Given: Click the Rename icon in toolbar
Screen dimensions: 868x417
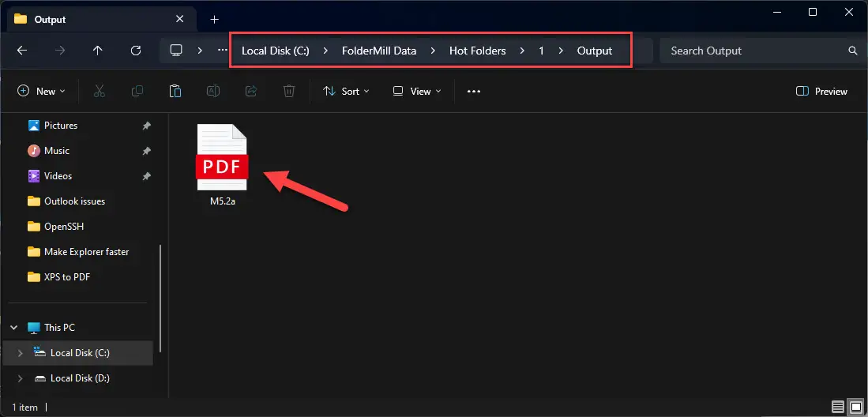Looking at the screenshot, I should point(213,92).
